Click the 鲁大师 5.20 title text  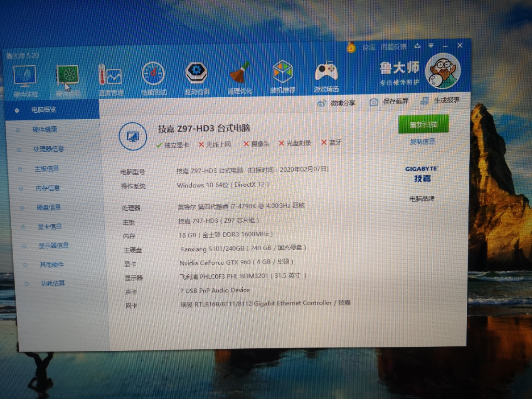22,56
